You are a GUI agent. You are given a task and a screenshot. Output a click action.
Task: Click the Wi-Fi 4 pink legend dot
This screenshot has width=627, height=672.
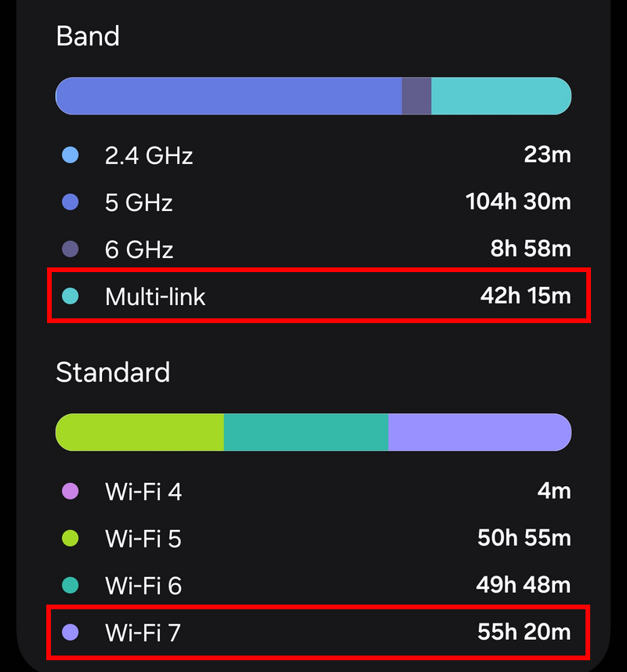[x=71, y=491]
